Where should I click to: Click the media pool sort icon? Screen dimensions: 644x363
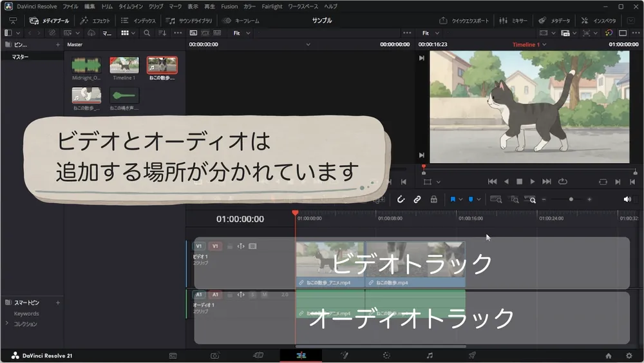click(x=162, y=33)
